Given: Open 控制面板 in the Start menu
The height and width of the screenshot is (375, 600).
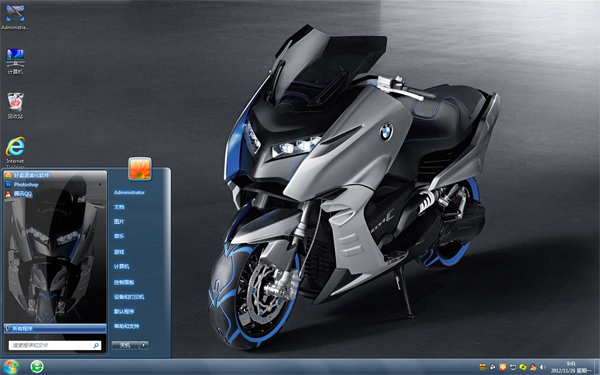Looking at the screenshot, I should (x=124, y=282).
